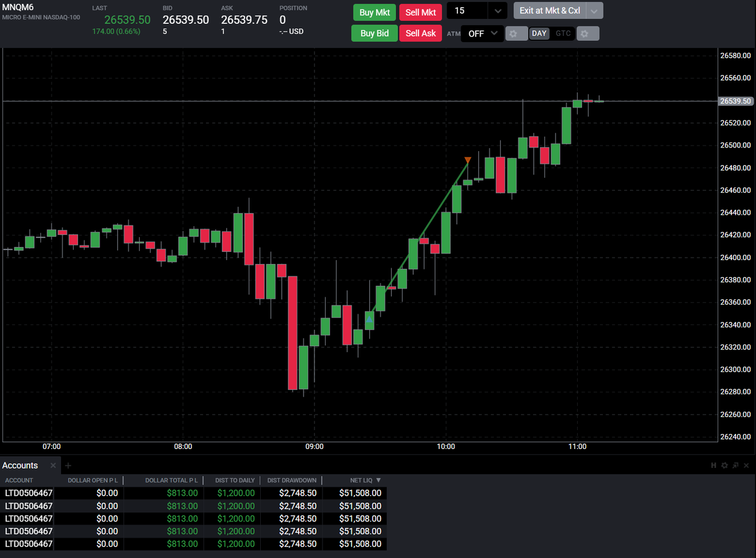
Task: Click current price tag 26539.50 on axis
Action: (735, 101)
